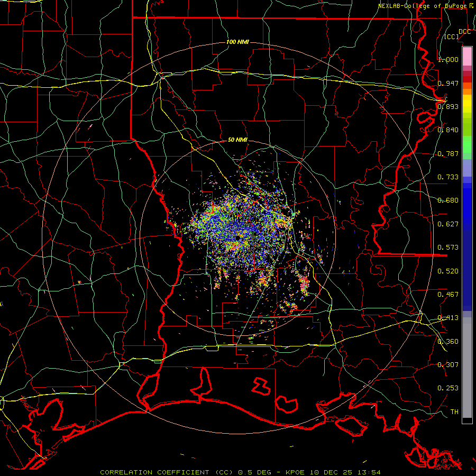Viewport: 476px width, 476px height.
Task: Click the 0.947 legend value
Action: (448, 83)
